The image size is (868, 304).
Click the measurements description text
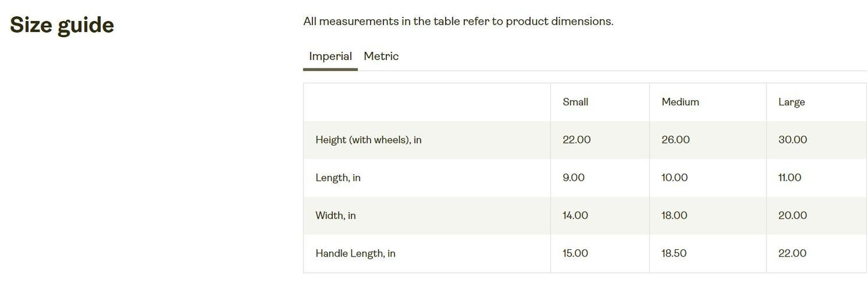click(458, 22)
